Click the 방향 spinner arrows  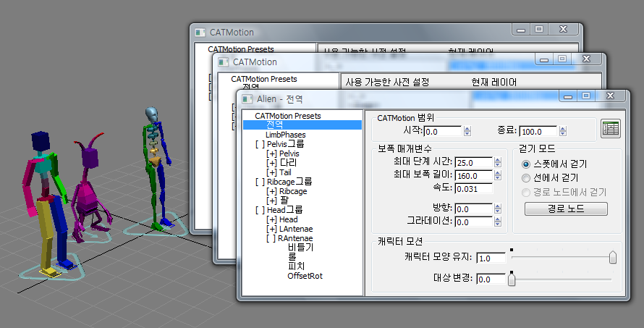(x=498, y=209)
